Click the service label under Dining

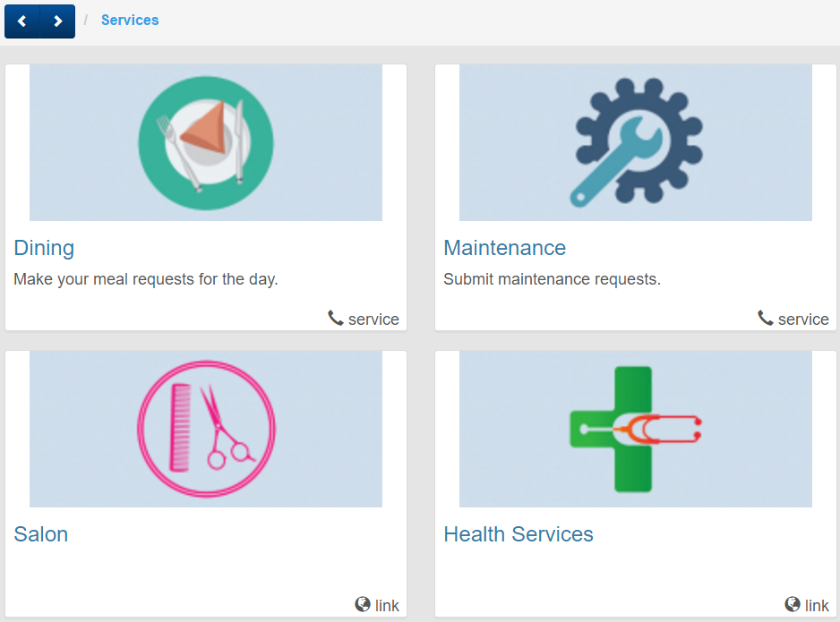(x=373, y=320)
